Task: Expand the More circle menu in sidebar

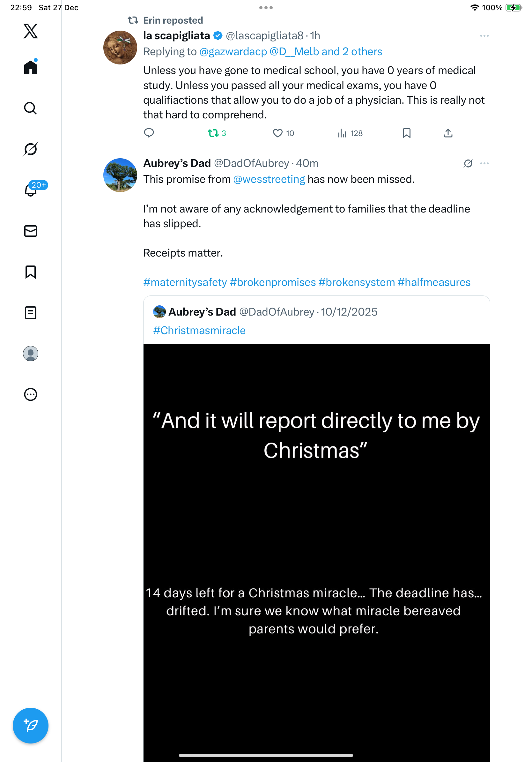Action: pyautogui.click(x=31, y=394)
